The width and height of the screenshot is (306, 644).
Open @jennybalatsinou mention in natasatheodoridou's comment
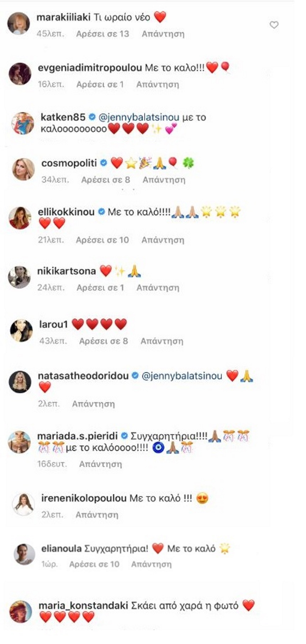[x=182, y=376]
